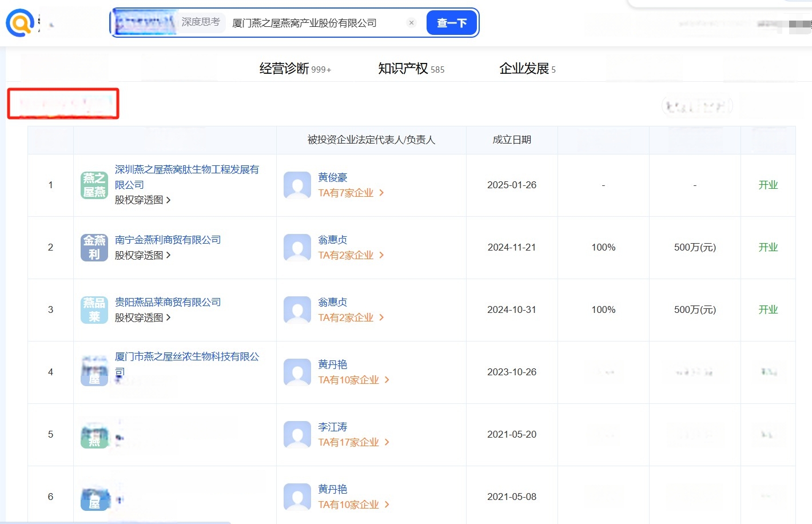The image size is (812, 524).
Task: Click the avatar icon beside 翁惠贞 in row 3
Action: click(297, 310)
